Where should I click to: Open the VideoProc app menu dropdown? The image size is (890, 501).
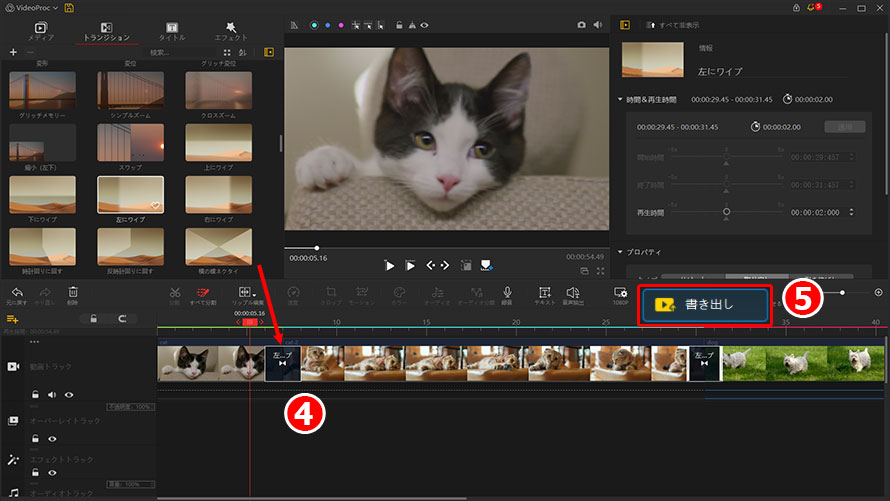coord(31,8)
